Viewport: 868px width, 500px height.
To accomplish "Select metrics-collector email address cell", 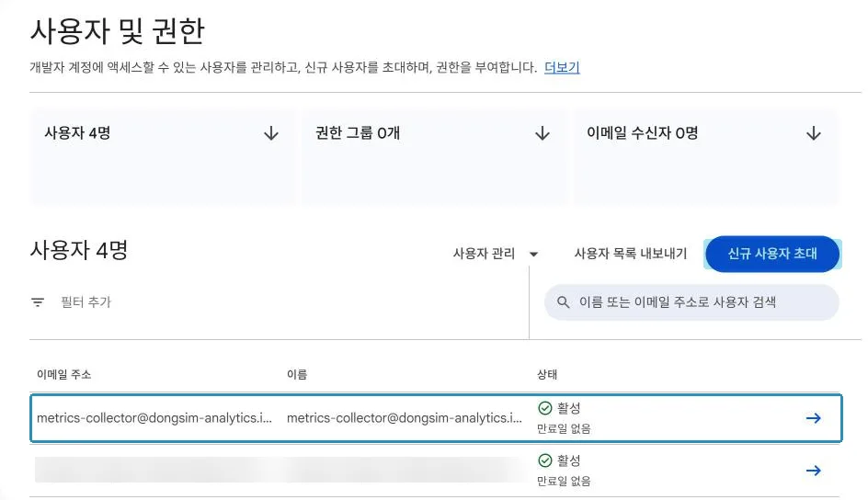I will click(154, 418).
